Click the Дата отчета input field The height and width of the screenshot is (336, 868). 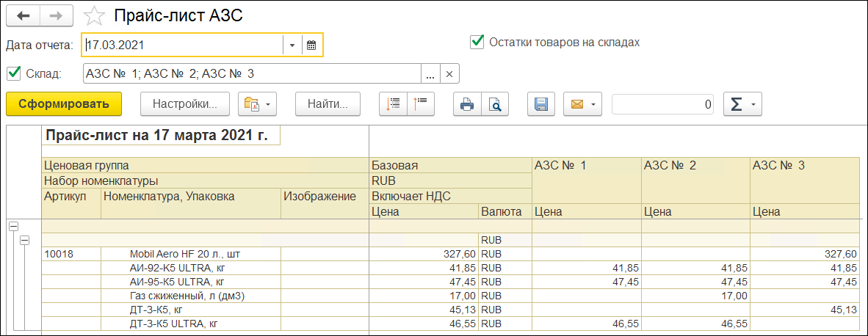coord(182,45)
